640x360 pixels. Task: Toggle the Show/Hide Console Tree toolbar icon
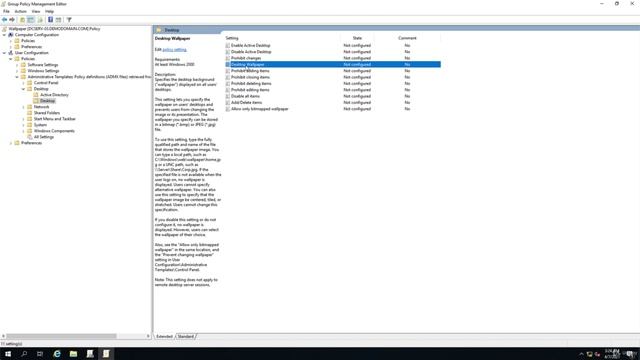coord(31,20)
